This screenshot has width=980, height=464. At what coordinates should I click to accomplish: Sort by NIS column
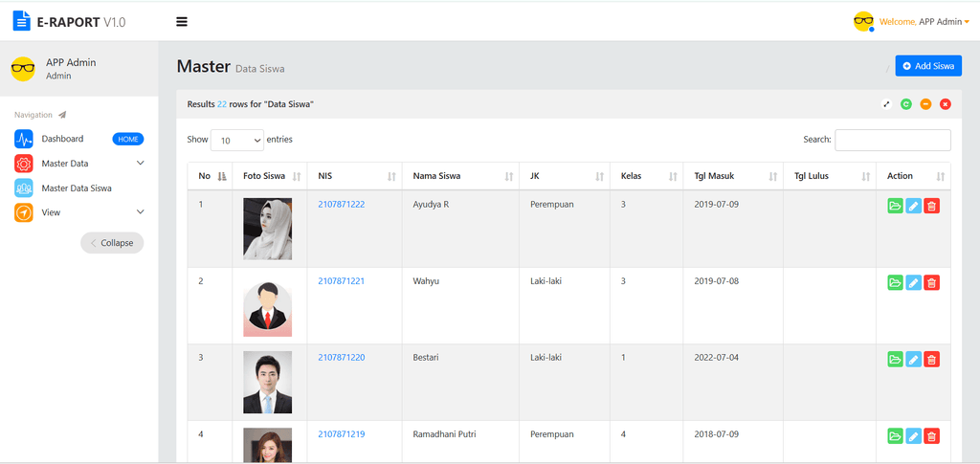(354, 176)
